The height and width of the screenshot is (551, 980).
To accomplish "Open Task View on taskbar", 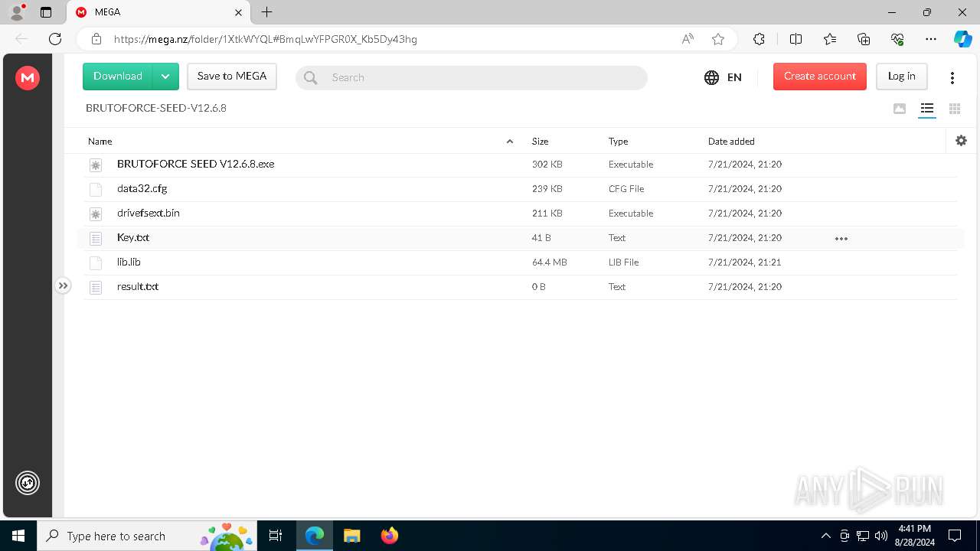I will (x=276, y=536).
